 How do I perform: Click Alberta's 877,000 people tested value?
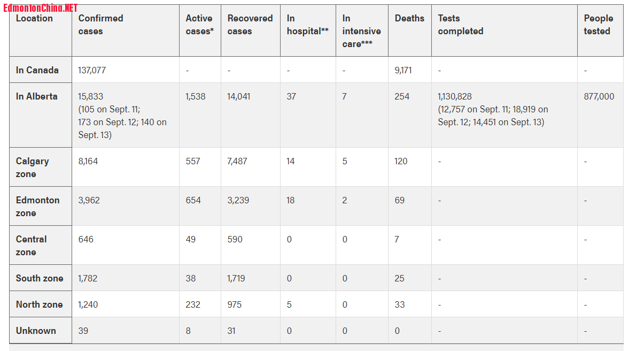(599, 96)
